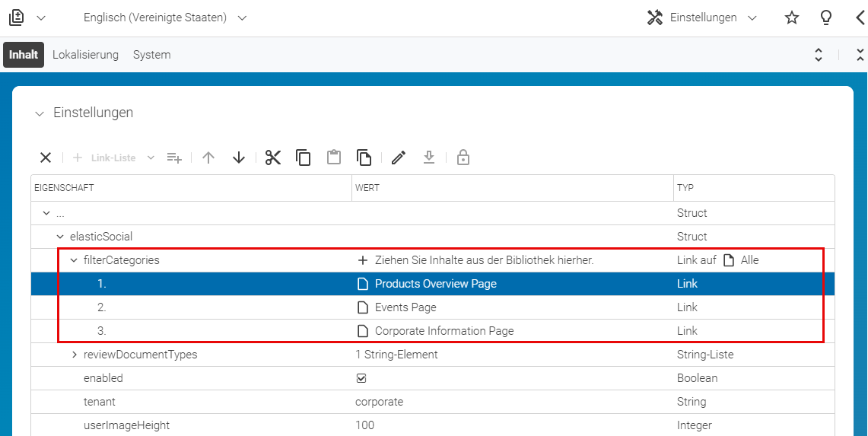Select the Corporate Information Page link
This screenshot has width=868, height=436.
point(444,331)
